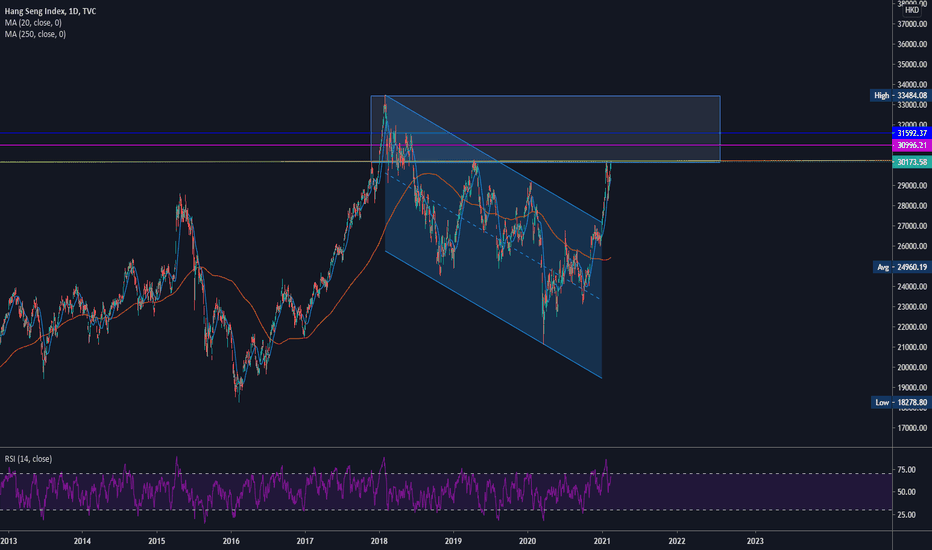The width and height of the screenshot is (932, 550).
Task: Select the MA (20, close, 0) indicator legend
Action: [x=36, y=21]
